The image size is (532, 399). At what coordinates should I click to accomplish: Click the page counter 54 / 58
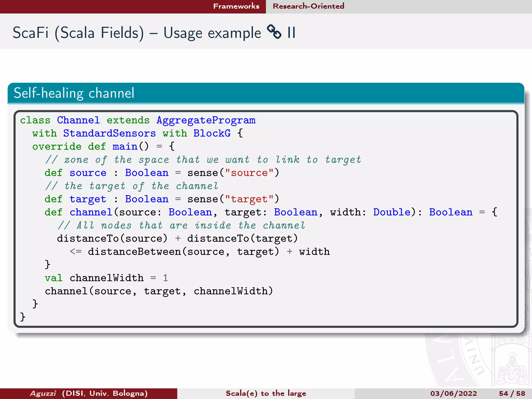[x=512, y=394]
